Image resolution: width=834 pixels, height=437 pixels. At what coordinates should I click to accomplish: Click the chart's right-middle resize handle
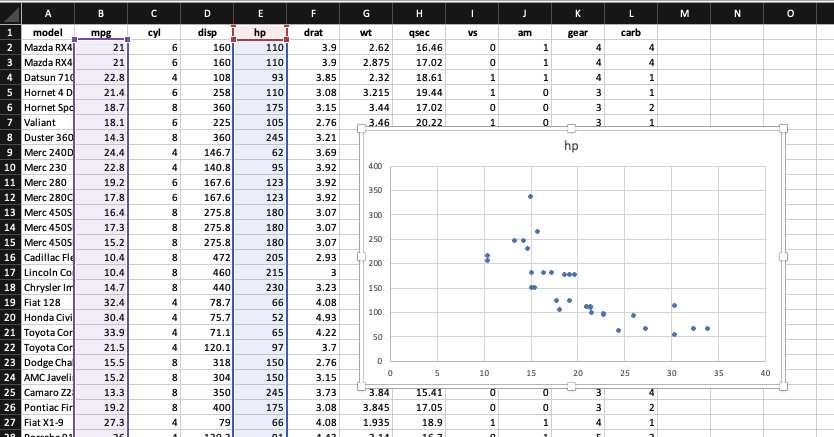[x=782, y=258]
